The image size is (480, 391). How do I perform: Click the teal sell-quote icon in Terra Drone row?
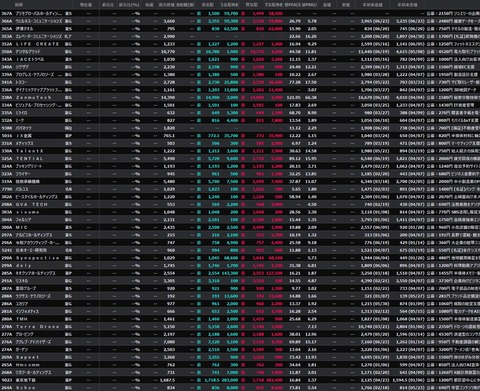(199, 327)
